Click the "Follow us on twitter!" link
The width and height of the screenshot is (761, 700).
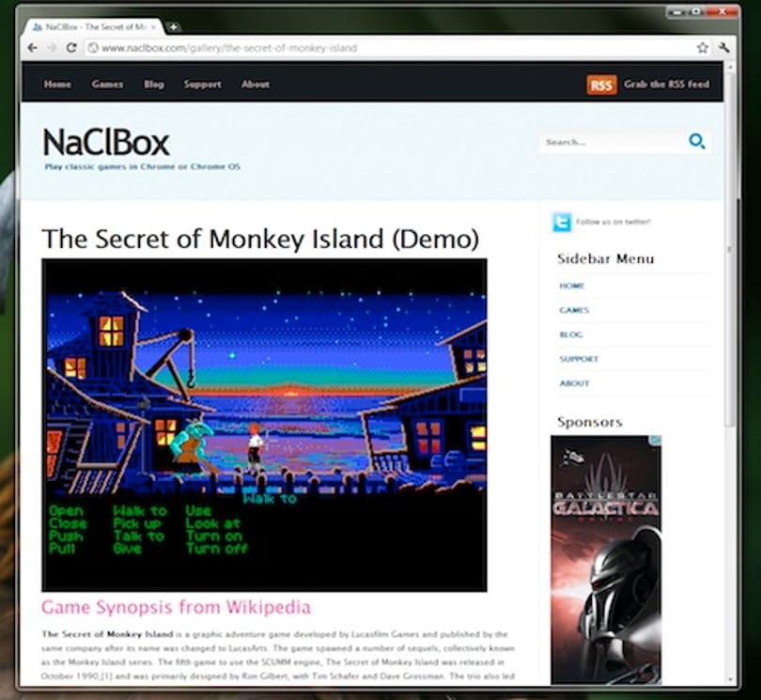[613, 222]
